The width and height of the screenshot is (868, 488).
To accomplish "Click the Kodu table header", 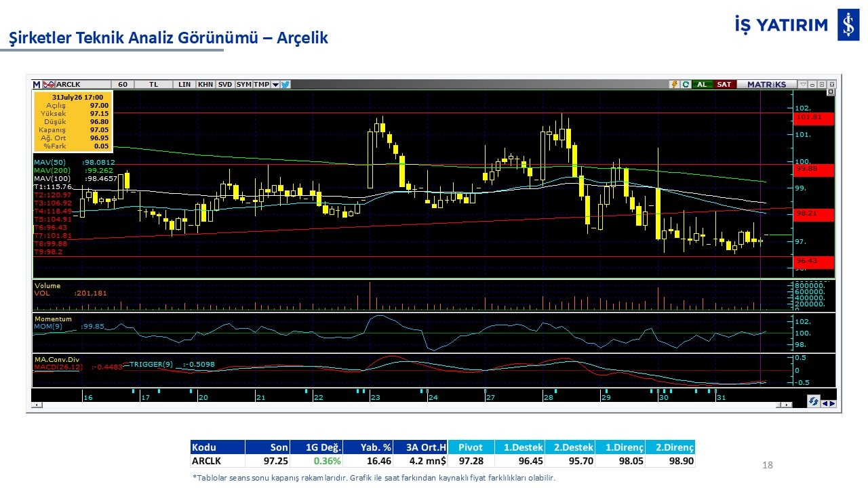I will (x=217, y=447).
